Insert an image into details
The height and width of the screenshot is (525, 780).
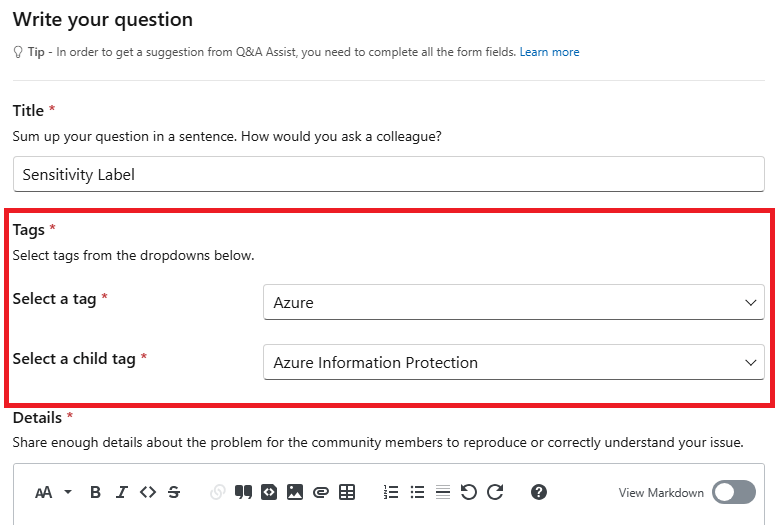point(295,492)
